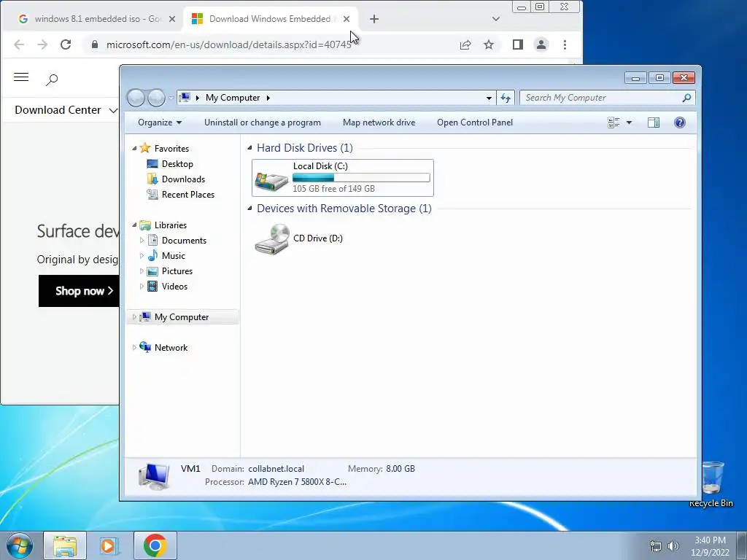Close Download Windows Embedded tab in Chrome

[x=347, y=19]
